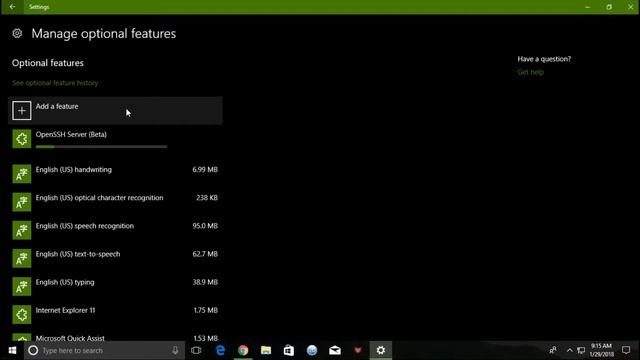Click the 6.99 MB size value
This screenshot has width=640, height=360.
click(205, 169)
